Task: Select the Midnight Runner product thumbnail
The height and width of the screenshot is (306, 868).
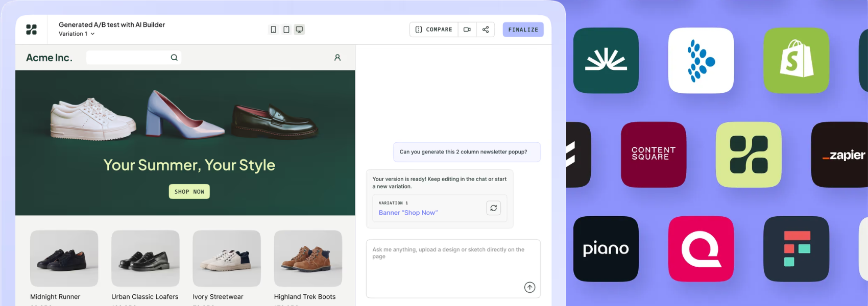Action: pos(64,258)
